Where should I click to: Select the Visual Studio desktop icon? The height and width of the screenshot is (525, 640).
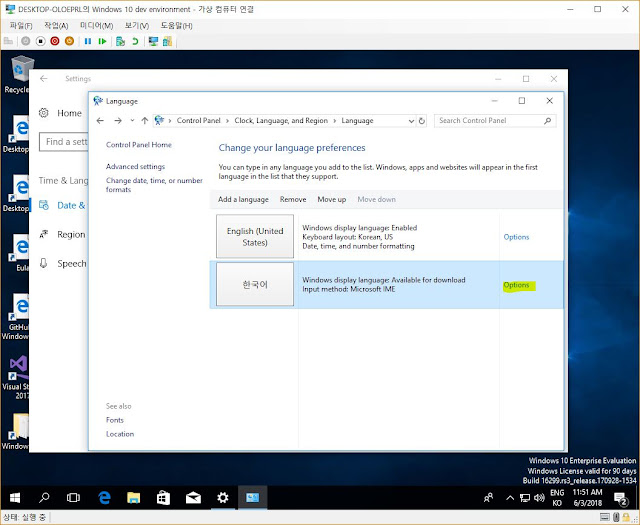tap(16, 377)
